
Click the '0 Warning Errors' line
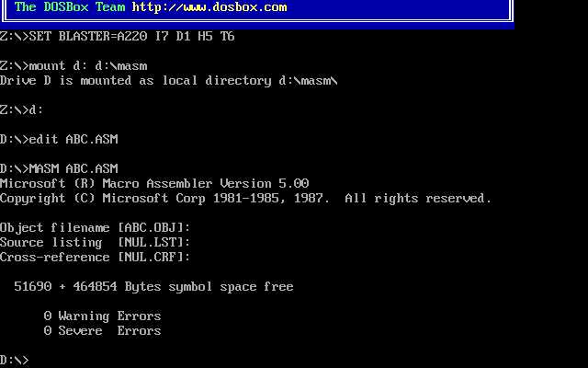[102, 316]
